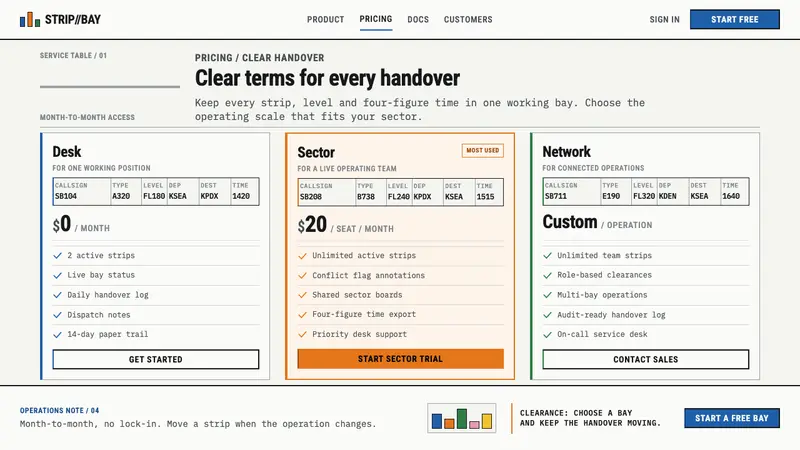This screenshot has width=800, height=450.
Task: Click the time value 1515
Action: pyautogui.click(x=485, y=196)
